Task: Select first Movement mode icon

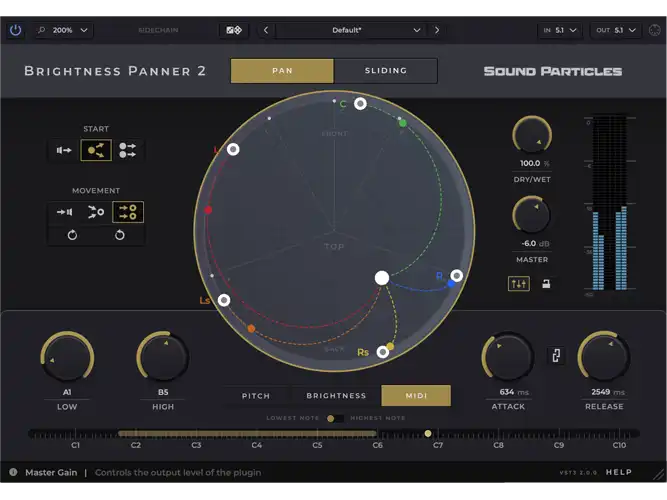Action: click(x=64, y=212)
